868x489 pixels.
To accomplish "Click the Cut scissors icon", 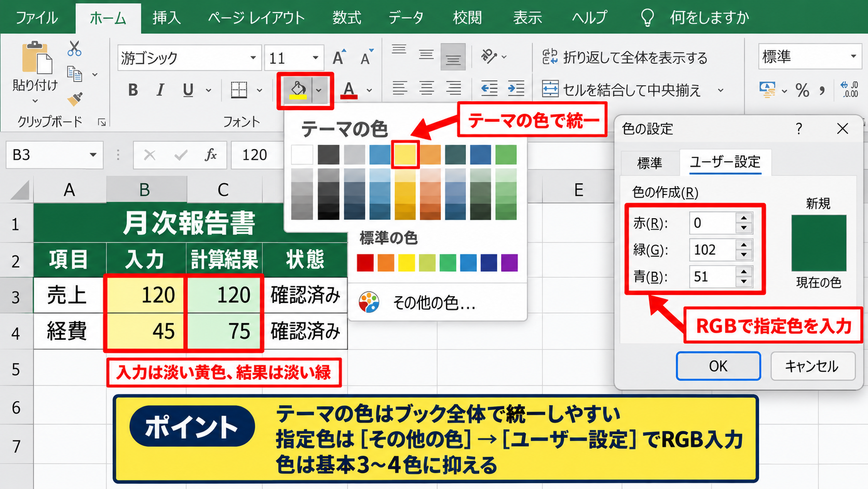I will pyautogui.click(x=74, y=49).
